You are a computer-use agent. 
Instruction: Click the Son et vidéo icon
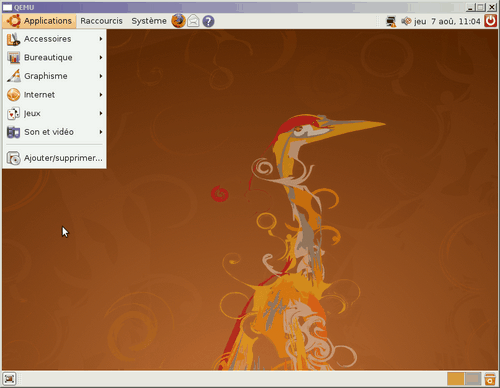[13, 132]
